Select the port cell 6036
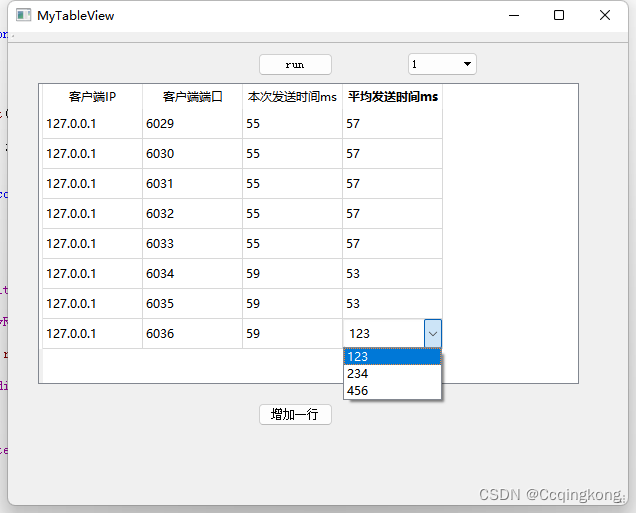This screenshot has width=636, height=513. pyautogui.click(x=193, y=334)
